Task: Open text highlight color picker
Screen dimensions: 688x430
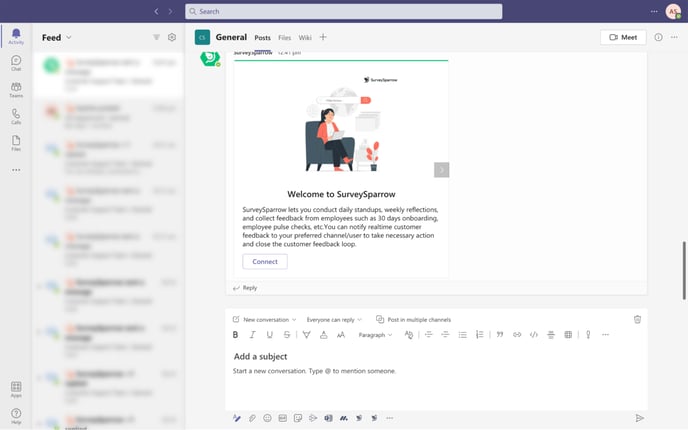Action: 306,335
